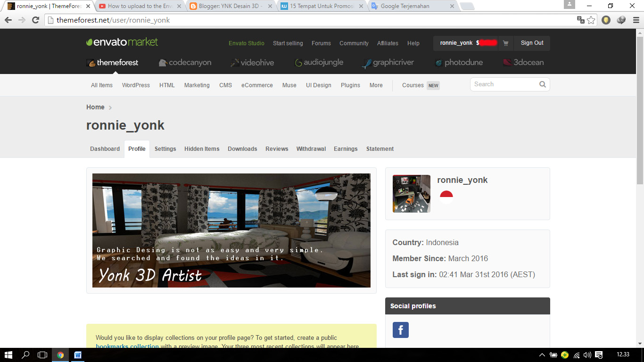Screen dimensions: 644x362
Task: Click the Envato Market logo
Action: [x=122, y=42]
